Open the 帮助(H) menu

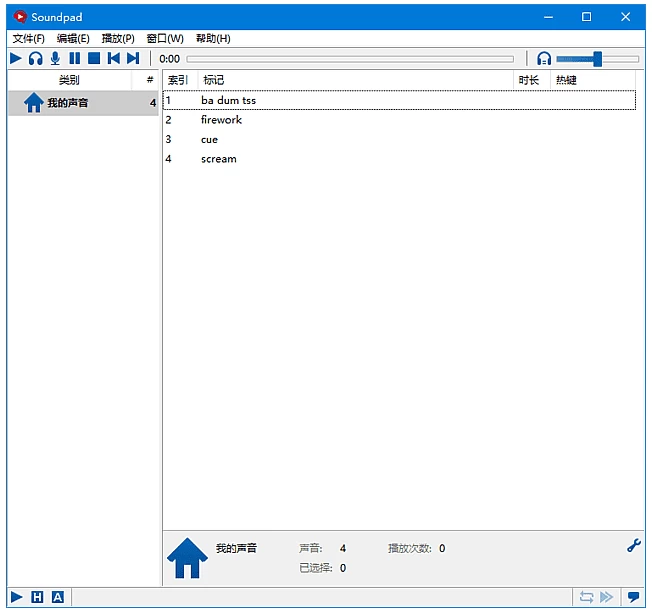coord(213,38)
